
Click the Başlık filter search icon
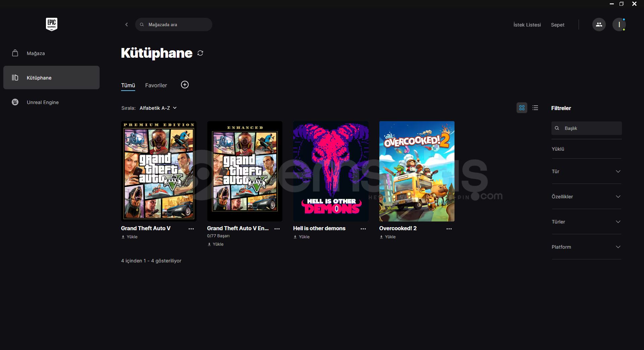pyautogui.click(x=557, y=128)
